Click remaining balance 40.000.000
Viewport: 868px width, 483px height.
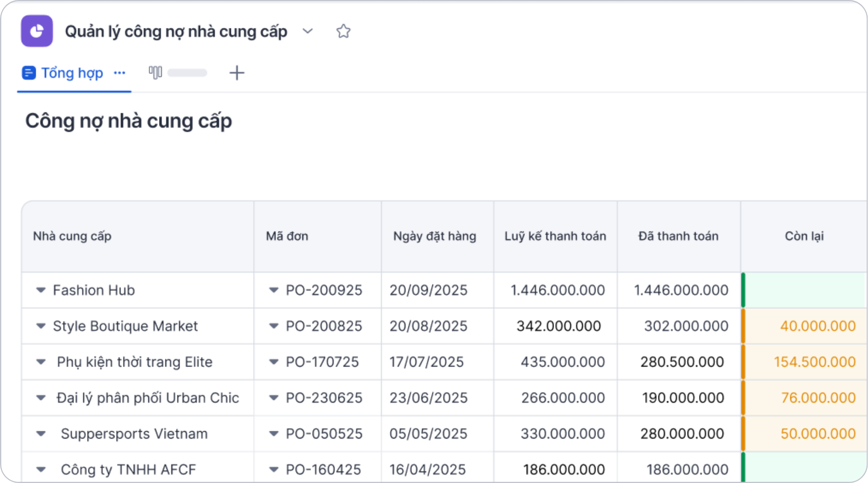[x=818, y=326]
